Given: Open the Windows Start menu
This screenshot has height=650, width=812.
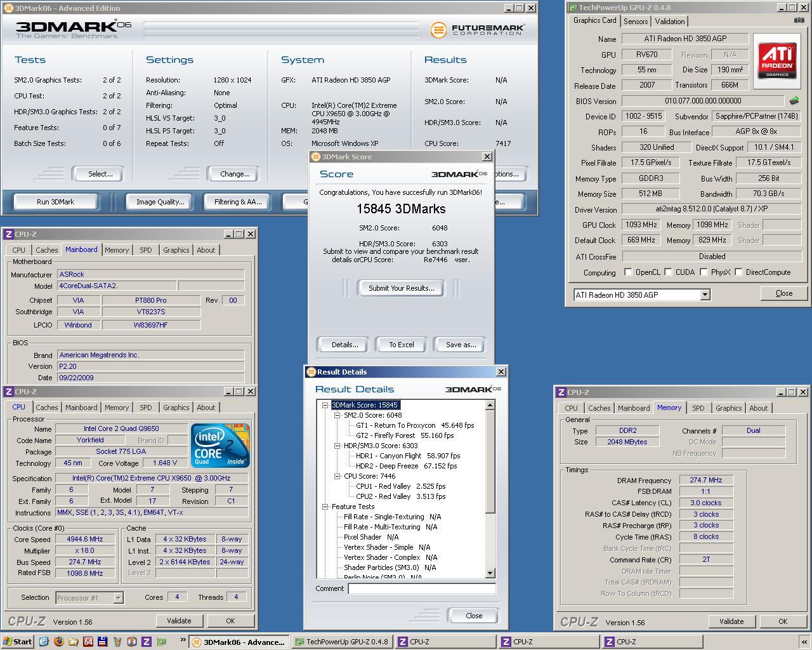Looking at the screenshot, I should (18, 642).
